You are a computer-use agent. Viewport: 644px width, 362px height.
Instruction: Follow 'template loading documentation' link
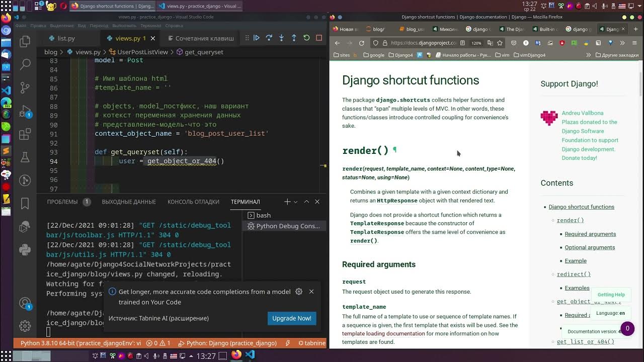(x=383, y=333)
